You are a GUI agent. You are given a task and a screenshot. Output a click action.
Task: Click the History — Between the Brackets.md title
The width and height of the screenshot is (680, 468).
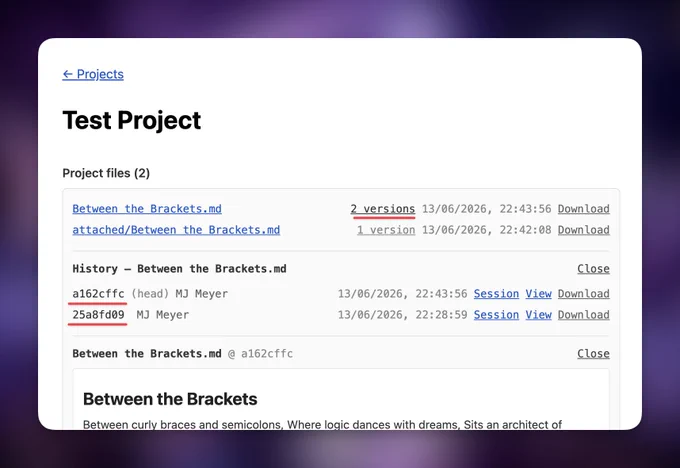point(180,268)
